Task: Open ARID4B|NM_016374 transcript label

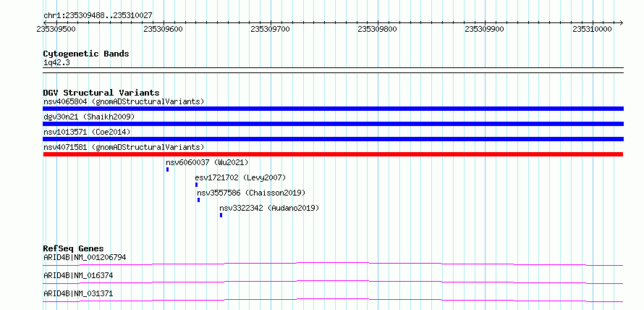Action: point(78,275)
